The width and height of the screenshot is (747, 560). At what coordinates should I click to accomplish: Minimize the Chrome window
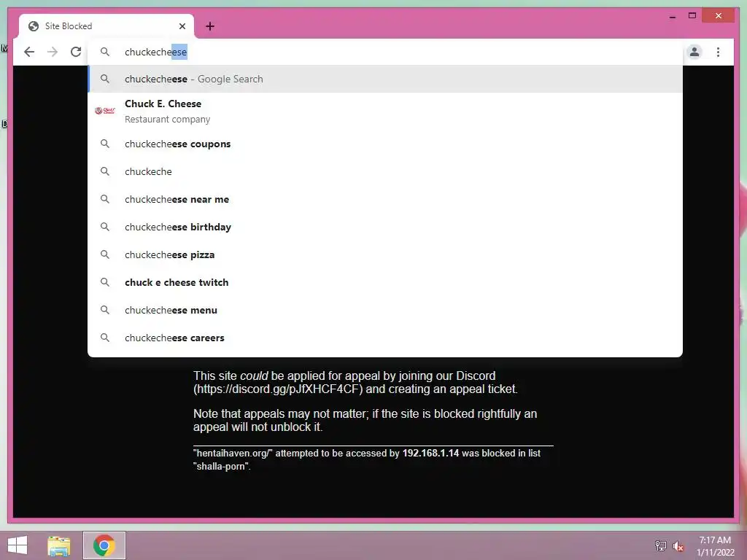pos(672,16)
